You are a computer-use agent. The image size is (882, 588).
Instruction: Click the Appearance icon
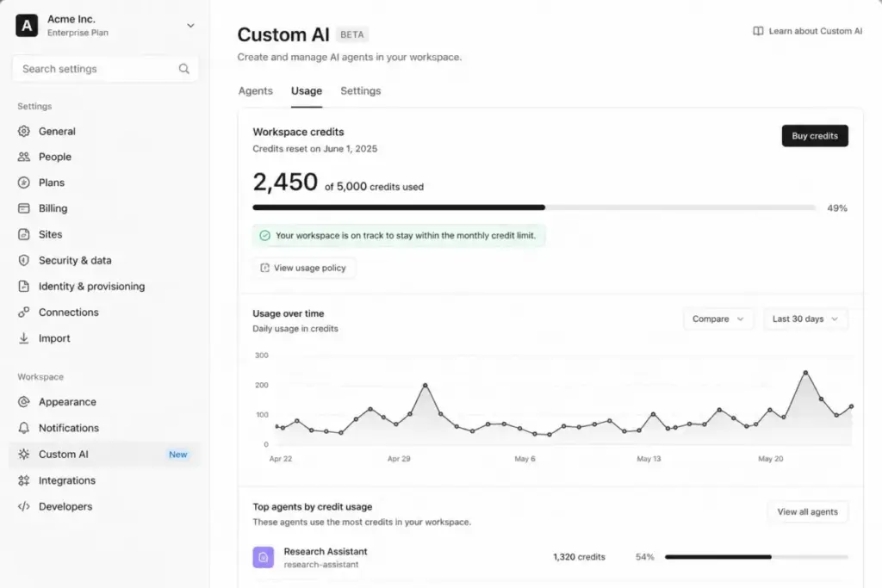click(x=23, y=402)
